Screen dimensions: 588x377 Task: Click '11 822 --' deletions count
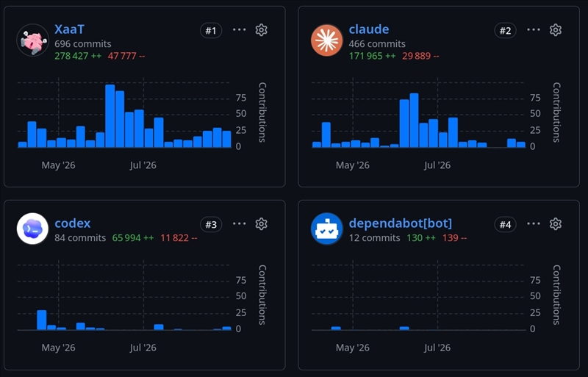(179, 238)
